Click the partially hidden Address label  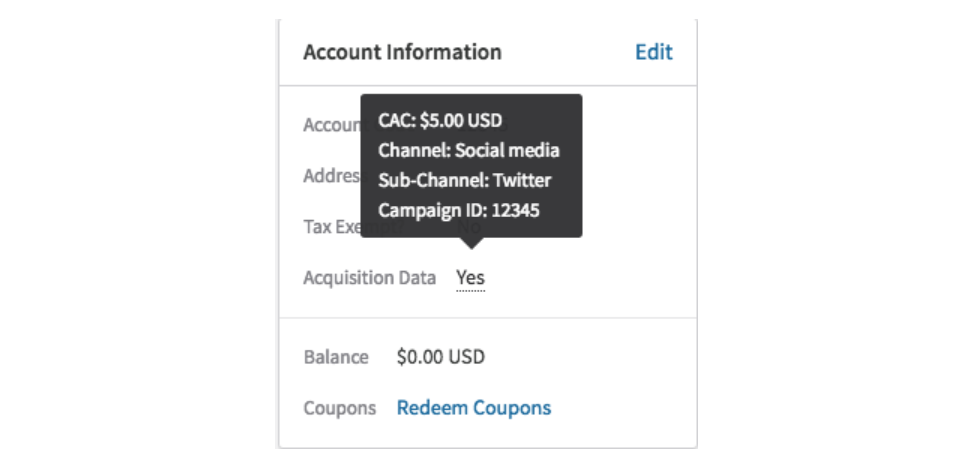point(331,176)
